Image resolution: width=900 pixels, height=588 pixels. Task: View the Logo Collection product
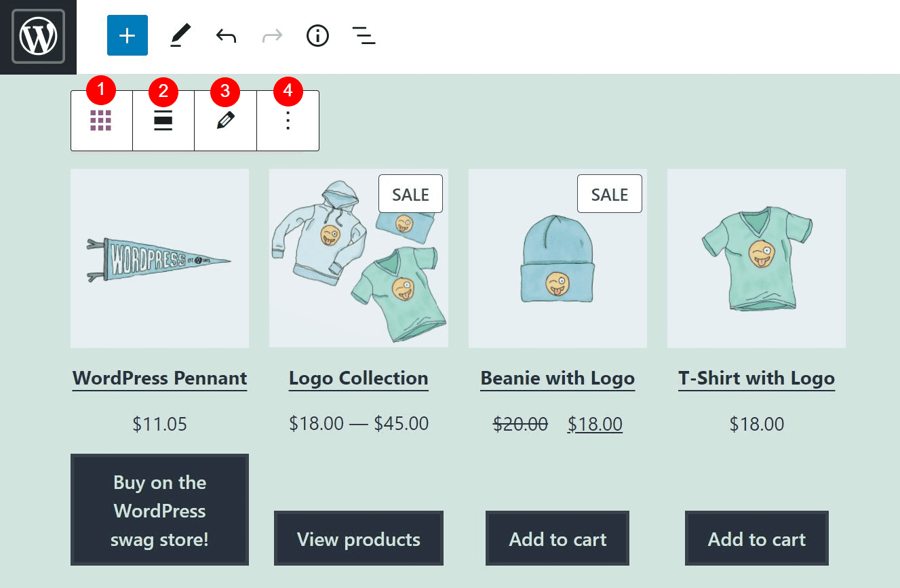[x=358, y=378]
